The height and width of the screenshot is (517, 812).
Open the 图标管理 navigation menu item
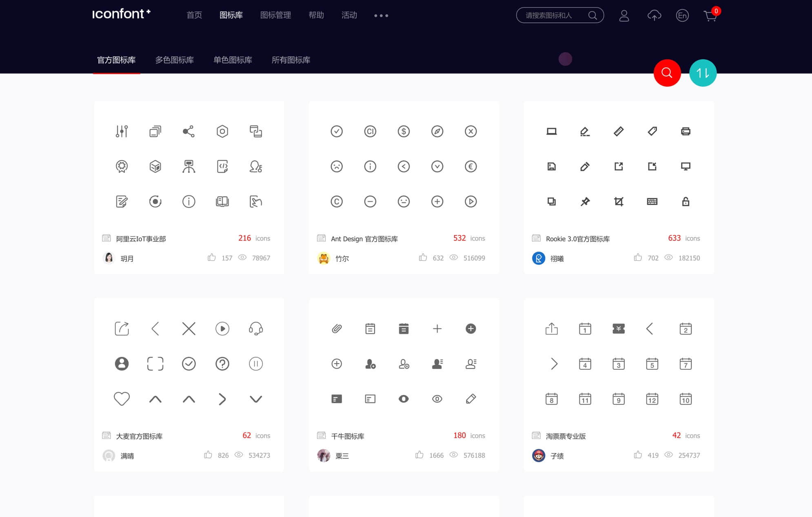pyautogui.click(x=275, y=15)
